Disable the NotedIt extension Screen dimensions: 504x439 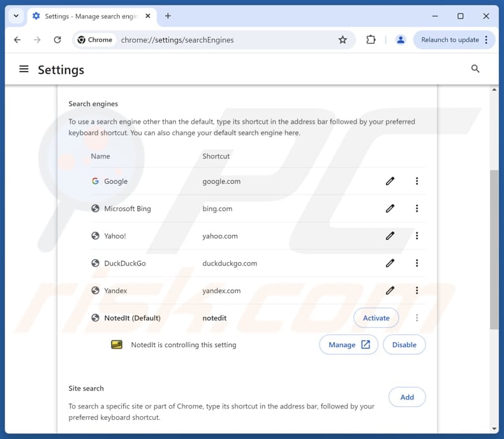point(404,345)
